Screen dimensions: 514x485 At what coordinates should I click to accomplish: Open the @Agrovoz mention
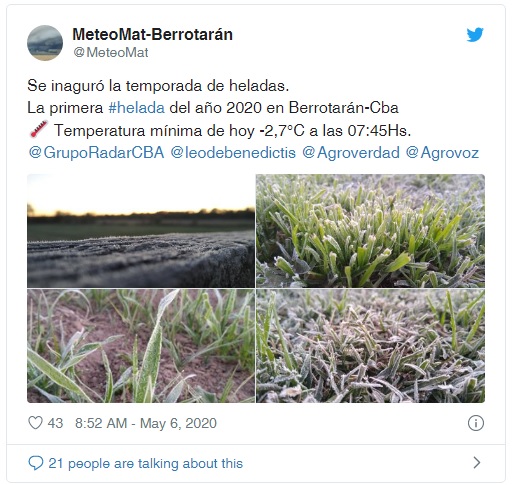tap(442, 153)
